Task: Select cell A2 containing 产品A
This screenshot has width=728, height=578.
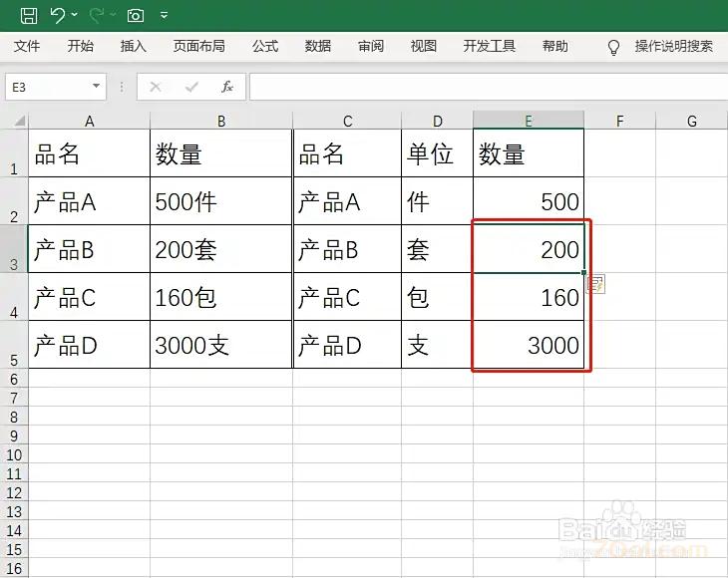Action: (x=89, y=201)
